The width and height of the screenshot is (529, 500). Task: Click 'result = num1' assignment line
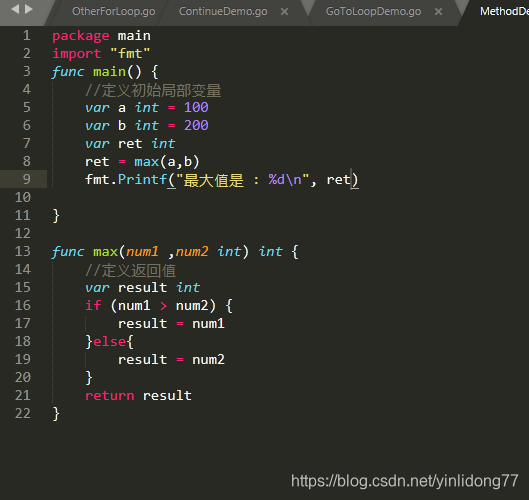(171, 324)
